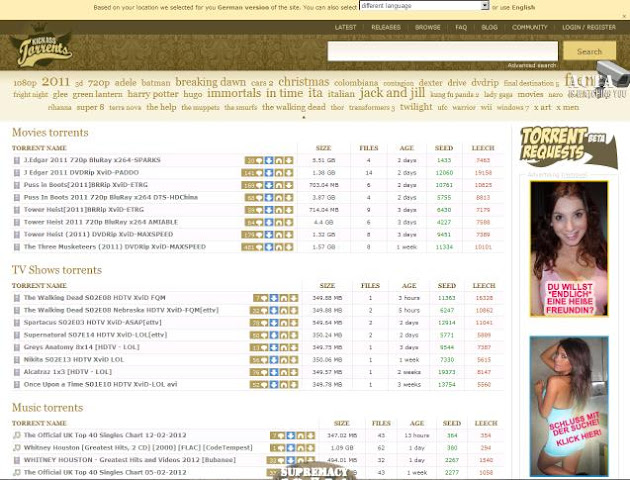Image resolution: width=630 pixels, height=480 pixels.
Task: Click blue download icon for Nikita S02E13
Action: coord(274,360)
